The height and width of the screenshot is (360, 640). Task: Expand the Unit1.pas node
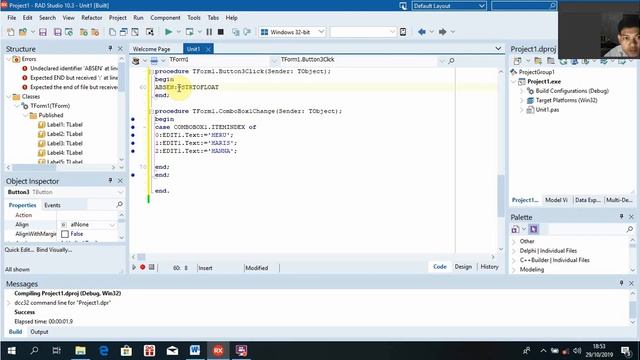click(x=521, y=110)
